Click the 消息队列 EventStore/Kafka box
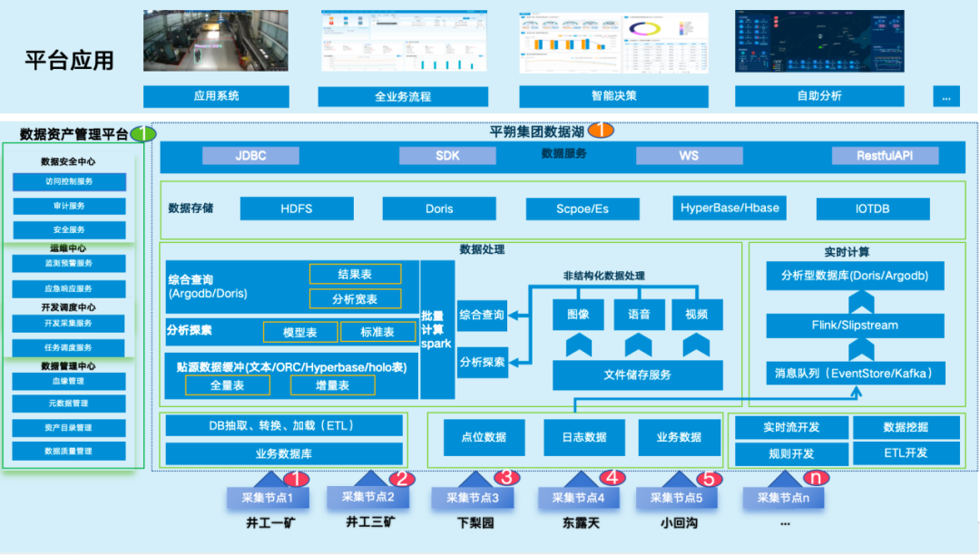 [856, 374]
